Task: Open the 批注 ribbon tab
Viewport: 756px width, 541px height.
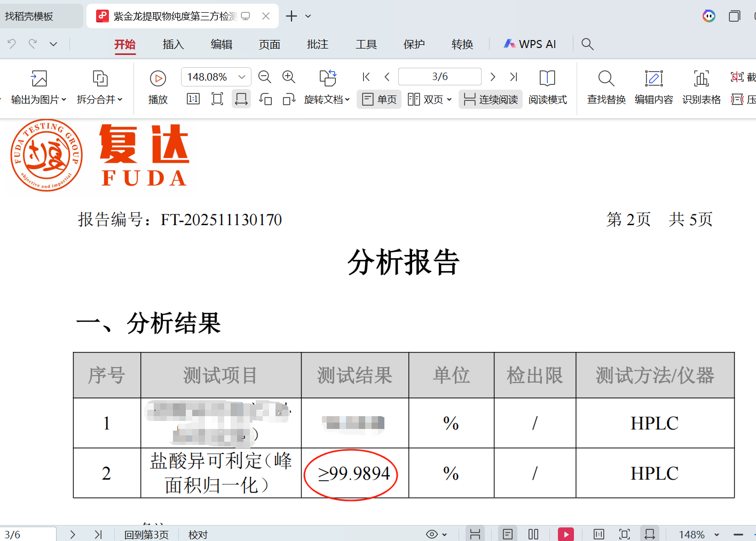Action: pos(318,44)
